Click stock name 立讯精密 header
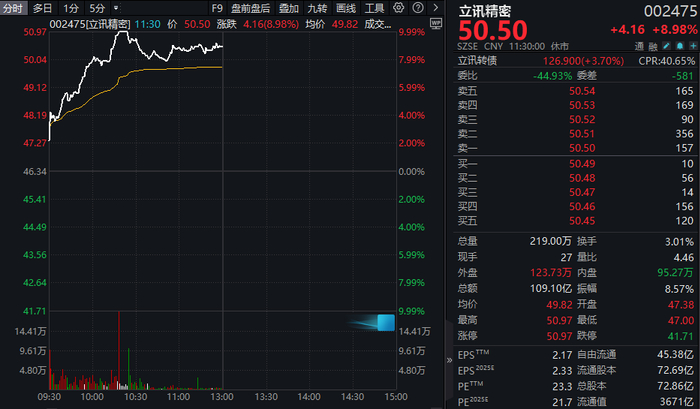This screenshot has height=409, width=700. click(485, 11)
